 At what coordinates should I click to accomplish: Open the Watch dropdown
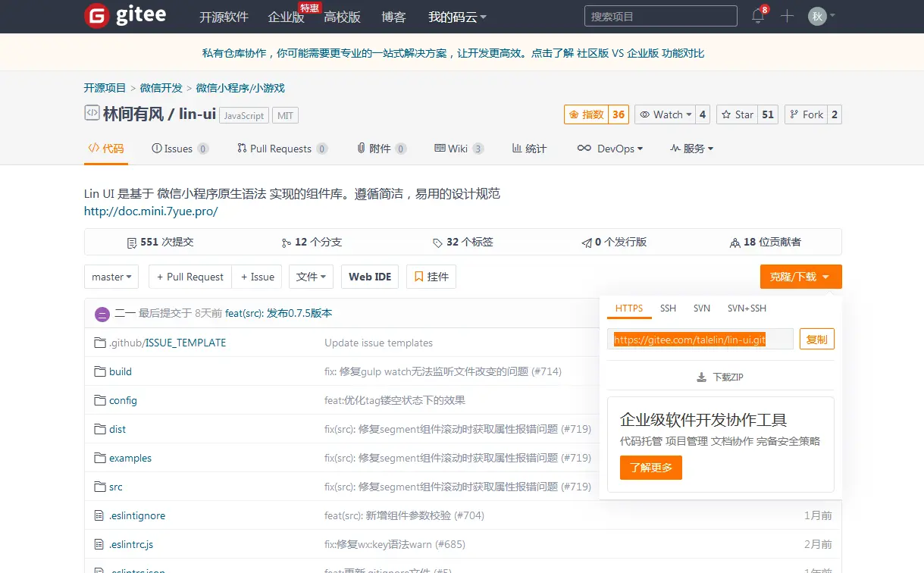point(666,114)
